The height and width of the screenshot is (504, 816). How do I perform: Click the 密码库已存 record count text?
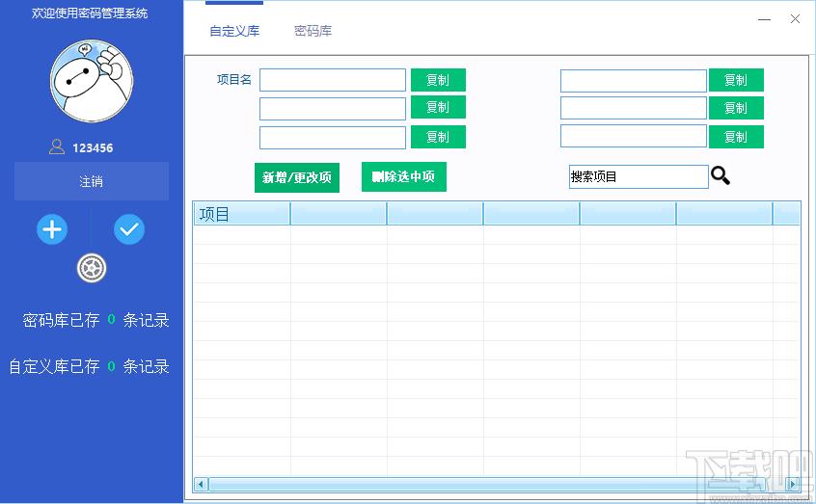(x=95, y=320)
